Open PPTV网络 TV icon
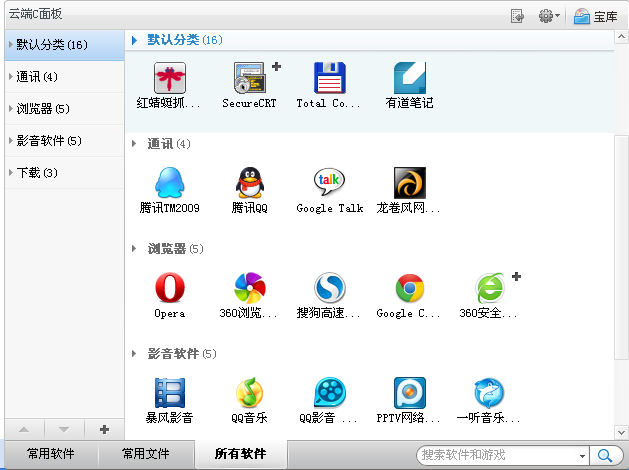The width and height of the screenshot is (629, 470). (409, 393)
